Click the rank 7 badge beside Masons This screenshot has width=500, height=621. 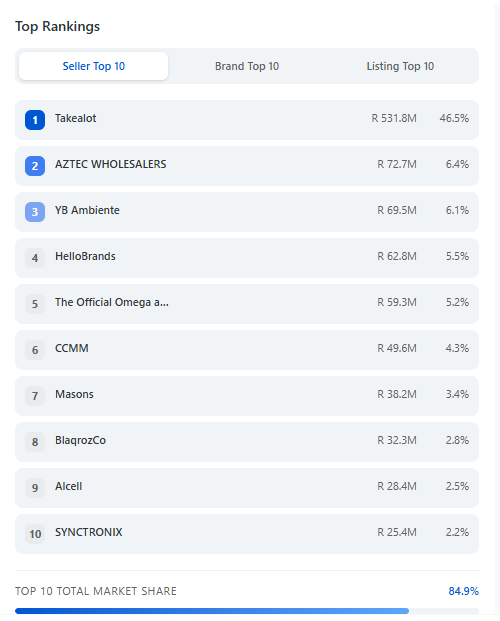point(35,396)
